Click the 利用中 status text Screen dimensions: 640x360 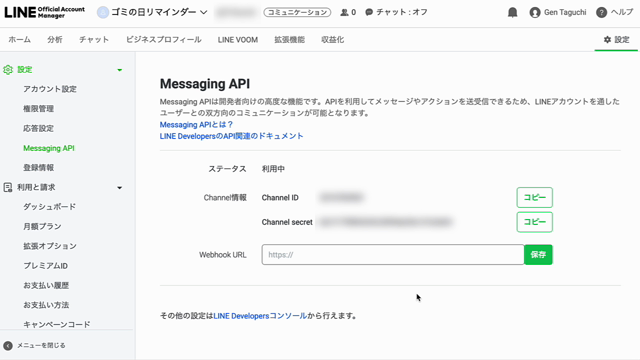[x=273, y=169]
